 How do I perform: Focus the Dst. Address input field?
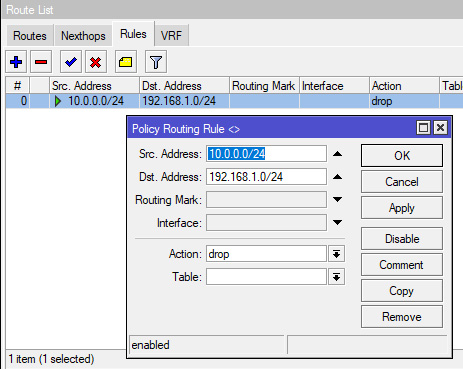coord(266,176)
